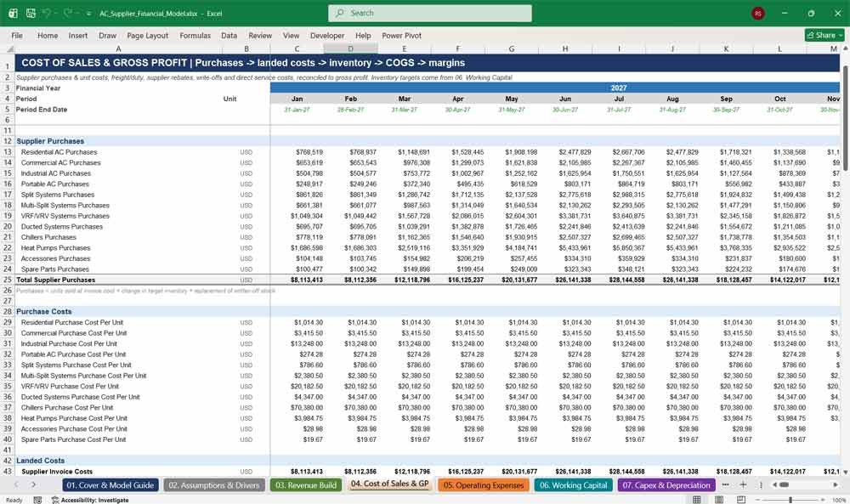
Task: Open the Formulas ribbon tab
Action: tap(195, 35)
